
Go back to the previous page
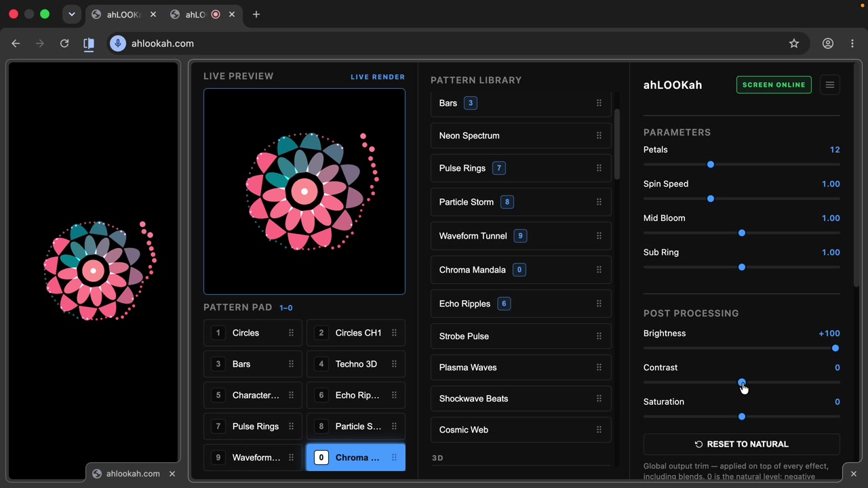pos(16,43)
